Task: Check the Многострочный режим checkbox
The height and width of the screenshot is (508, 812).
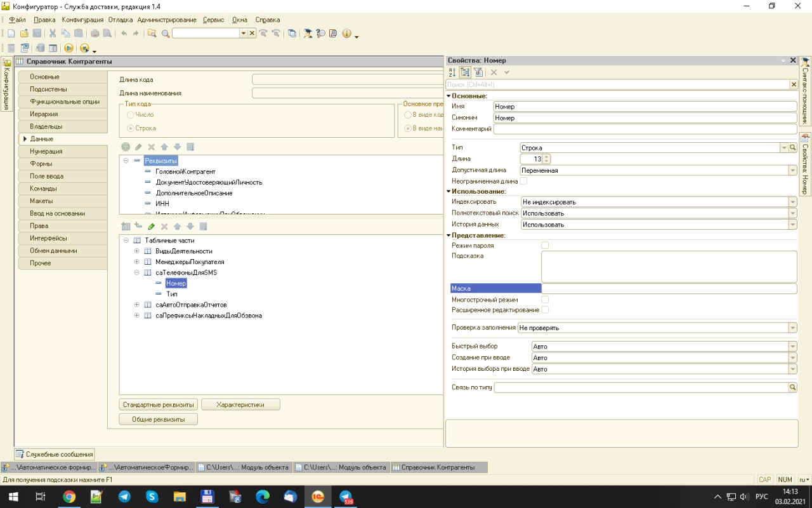Action: point(545,299)
